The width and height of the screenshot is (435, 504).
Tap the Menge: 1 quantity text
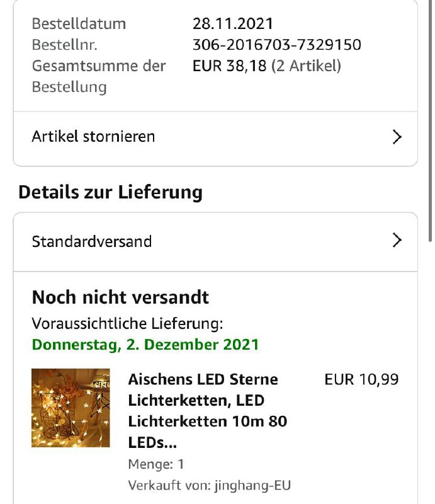156,464
